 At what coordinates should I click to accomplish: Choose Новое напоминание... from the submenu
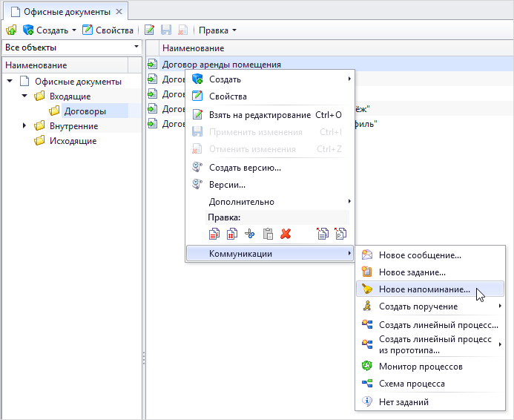(x=424, y=289)
